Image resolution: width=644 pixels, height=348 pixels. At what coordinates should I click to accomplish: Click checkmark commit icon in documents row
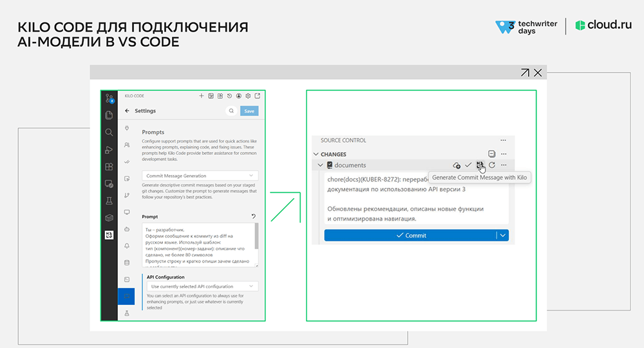point(468,165)
